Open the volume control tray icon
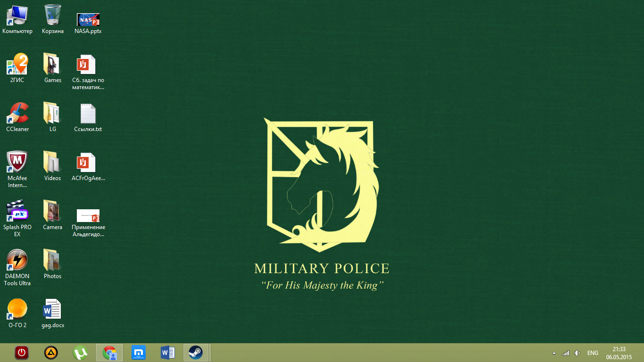644x362 pixels. pyautogui.click(x=578, y=353)
